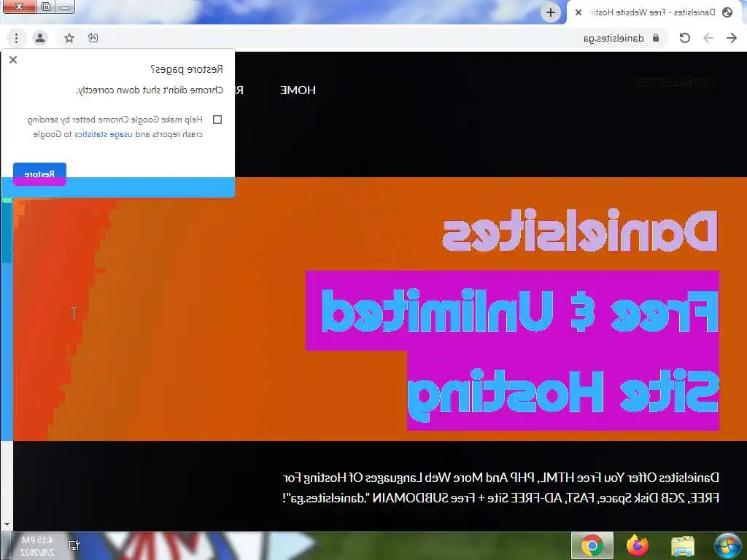Open Google Chrome from the taskbar
The width and height of the screenshot is (747, 560).
(x=592, y=545)
